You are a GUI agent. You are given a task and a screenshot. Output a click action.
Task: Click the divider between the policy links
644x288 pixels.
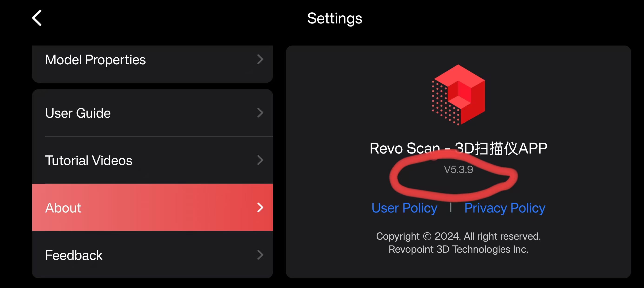click(x=451, y=207)
